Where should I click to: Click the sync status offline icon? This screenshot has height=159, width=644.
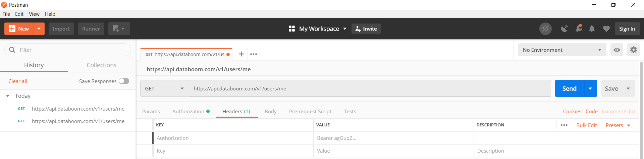click(545, 29)
